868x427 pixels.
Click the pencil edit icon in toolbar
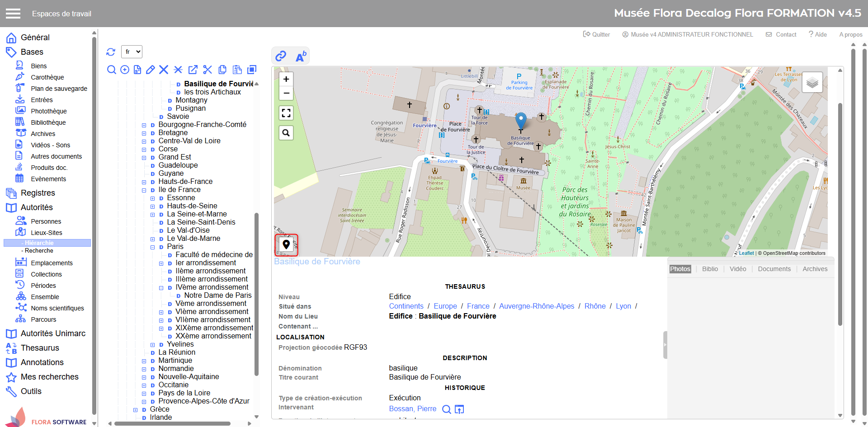tap(151, 70)
